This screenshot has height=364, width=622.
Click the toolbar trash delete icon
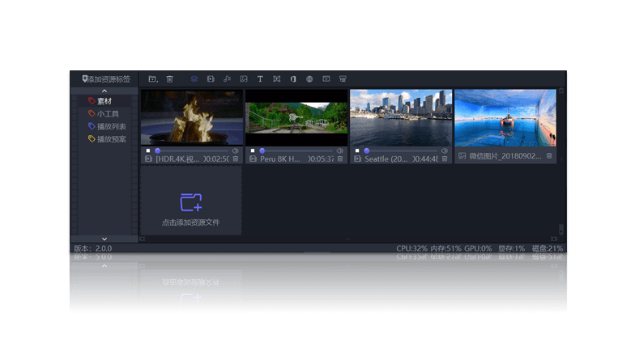coord(169,79)
